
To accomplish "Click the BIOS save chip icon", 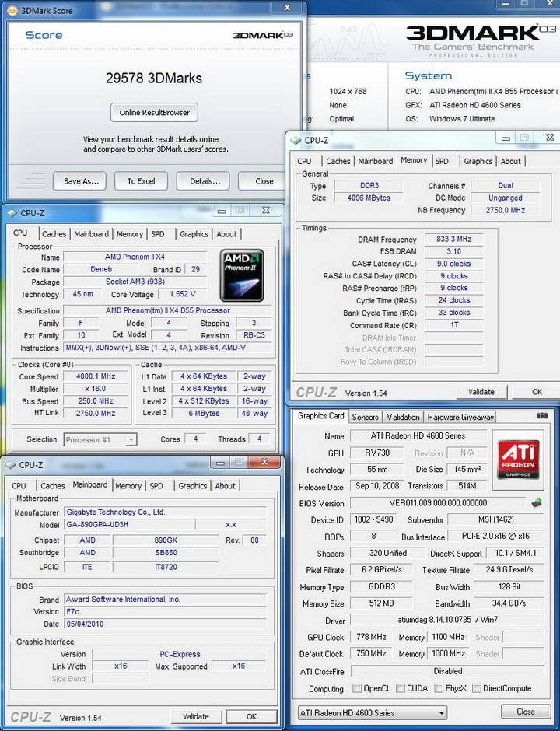I will pos(537,503).
